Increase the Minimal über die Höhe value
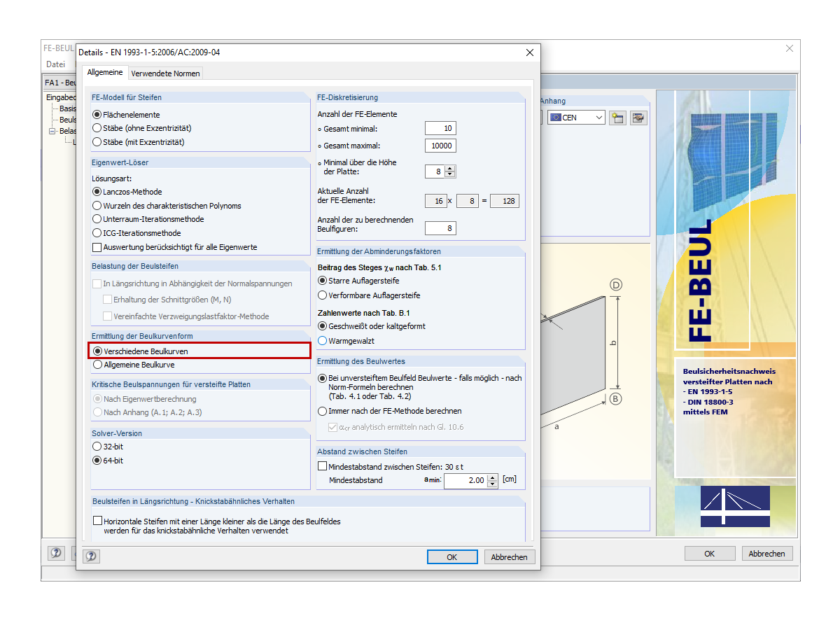Screen dimensions: 840x630 coord(449,167)
